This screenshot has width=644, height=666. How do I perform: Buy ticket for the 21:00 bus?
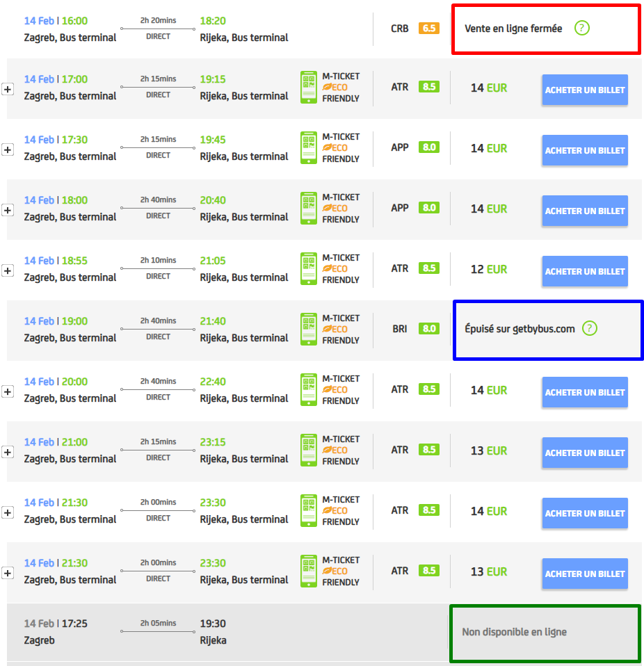tap(584, 453)
